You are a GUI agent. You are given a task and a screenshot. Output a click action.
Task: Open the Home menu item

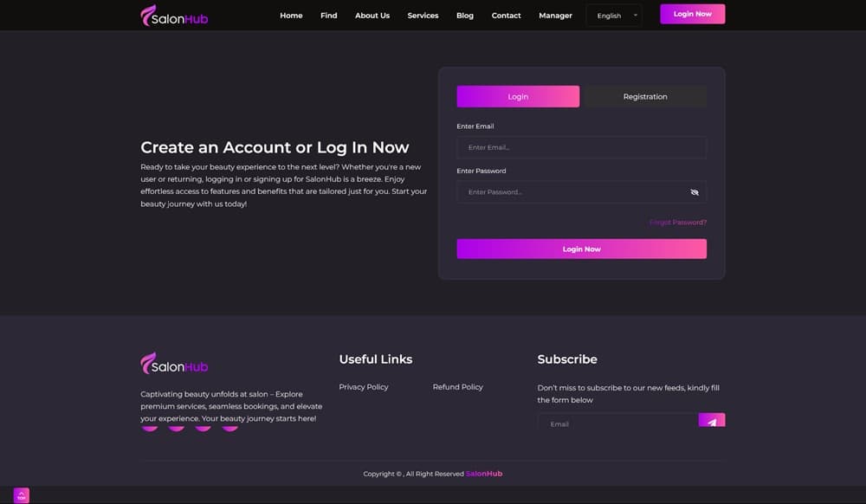tap(291, 16)
